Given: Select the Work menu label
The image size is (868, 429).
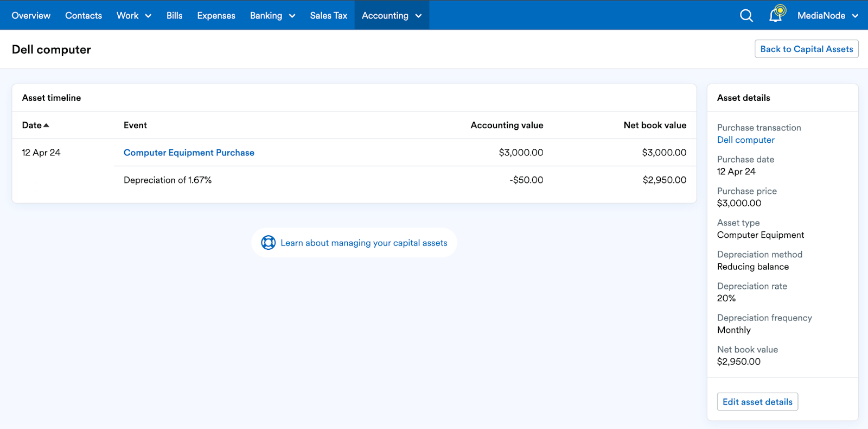Looking at the screenshot, I should 127,16.
